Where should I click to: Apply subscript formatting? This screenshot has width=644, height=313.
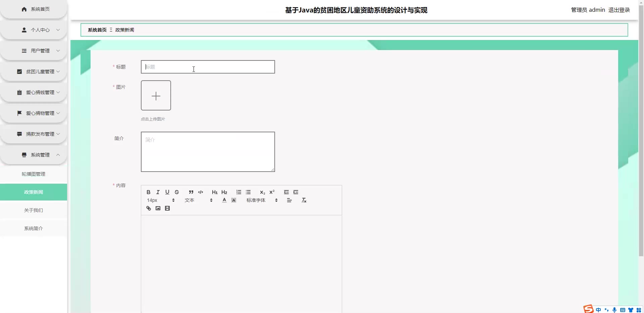(263, 192)
